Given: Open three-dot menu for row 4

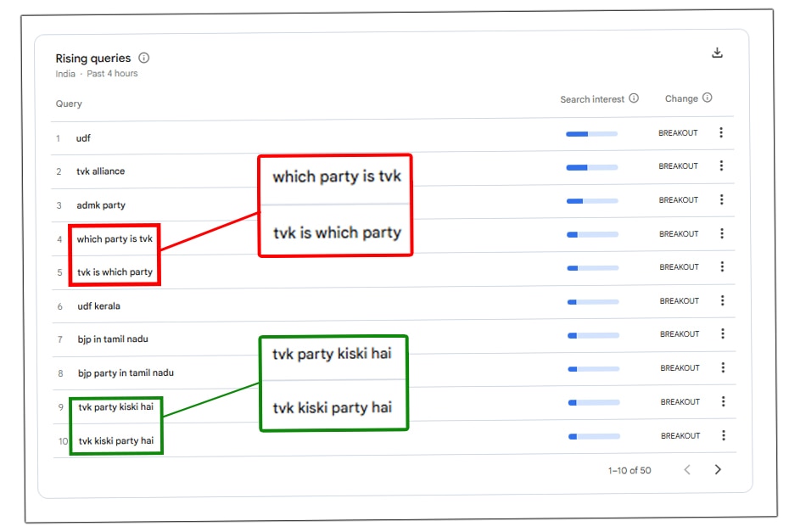Looking at the screenshot, I should coord(722,233).
